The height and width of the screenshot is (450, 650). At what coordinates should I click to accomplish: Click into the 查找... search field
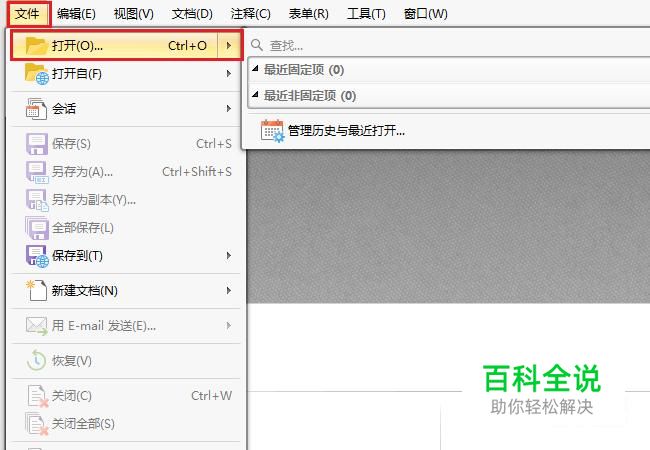pos(450,45)
